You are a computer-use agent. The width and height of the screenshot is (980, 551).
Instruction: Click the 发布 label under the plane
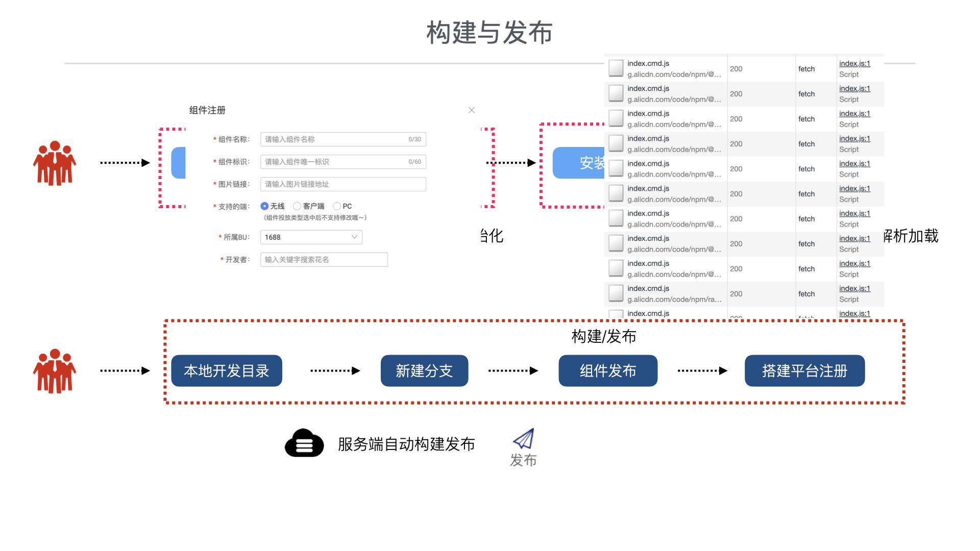pyautogui.click(x=523, y=460)
